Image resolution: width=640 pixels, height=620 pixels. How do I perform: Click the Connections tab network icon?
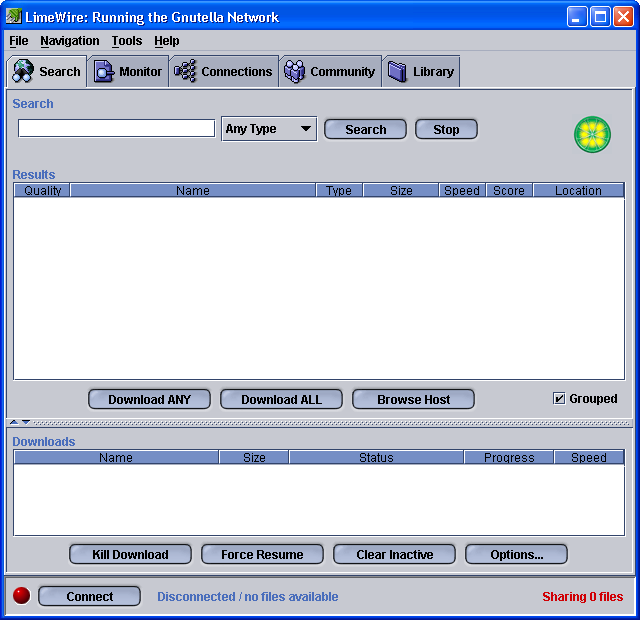point(185,71)
